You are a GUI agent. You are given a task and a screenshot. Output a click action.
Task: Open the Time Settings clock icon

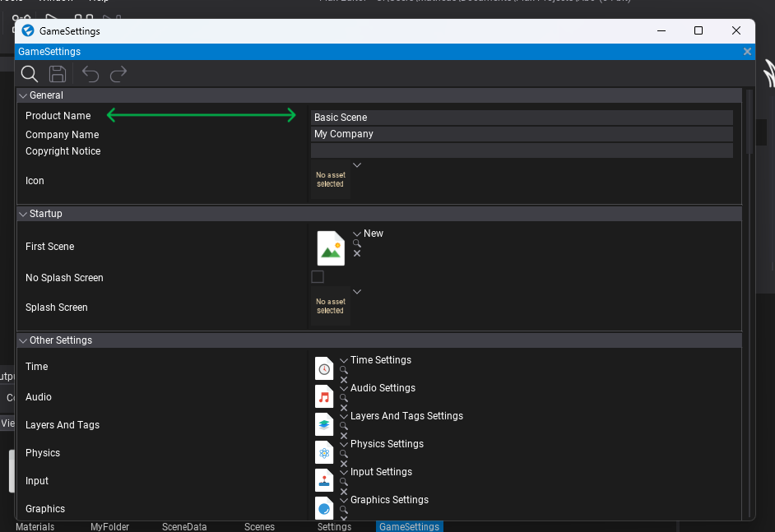point(324,368)
